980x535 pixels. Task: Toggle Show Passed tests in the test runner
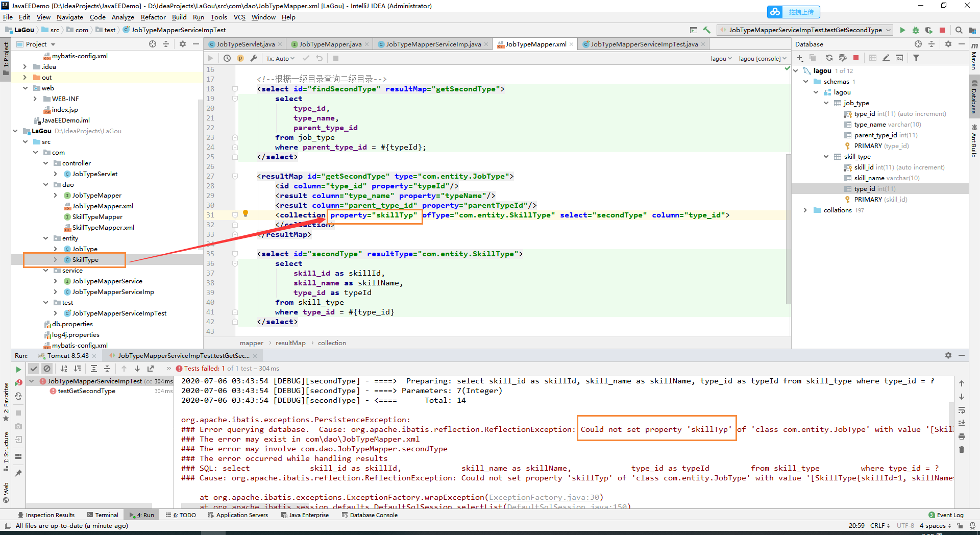(x=34, y=368)
